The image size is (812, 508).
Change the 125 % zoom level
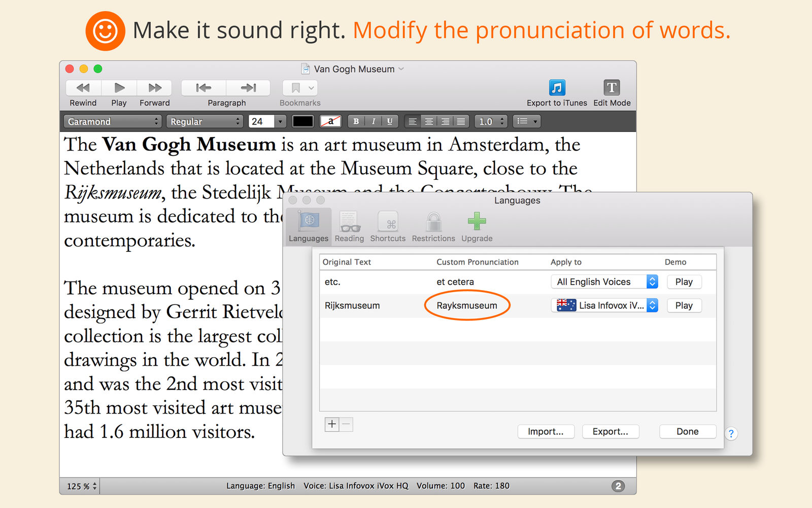[82, 486]
